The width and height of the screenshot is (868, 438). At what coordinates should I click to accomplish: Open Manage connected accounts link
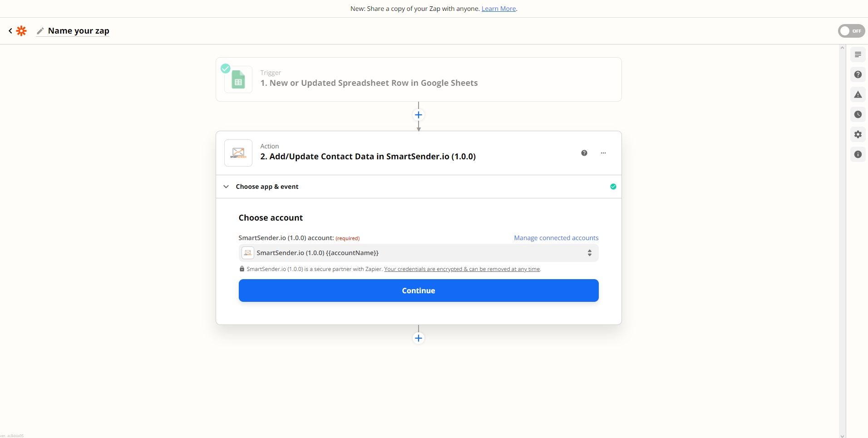tap(556, 238)
